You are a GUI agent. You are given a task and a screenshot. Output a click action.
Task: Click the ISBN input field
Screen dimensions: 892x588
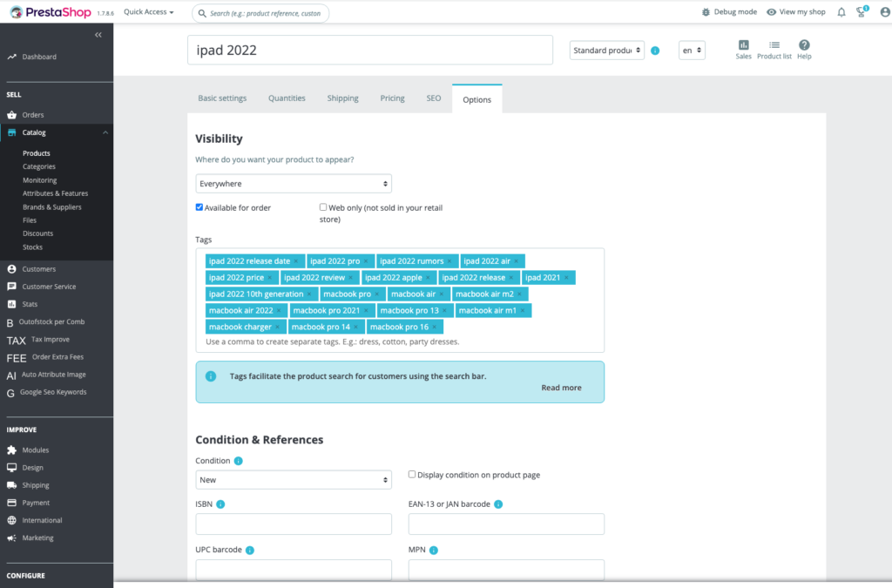point(294,524)
